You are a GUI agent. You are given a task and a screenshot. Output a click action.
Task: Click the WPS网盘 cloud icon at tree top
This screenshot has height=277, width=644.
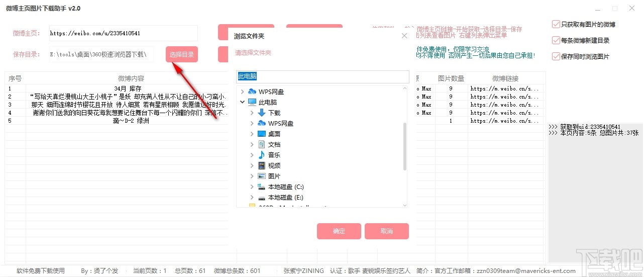[252, 91]
